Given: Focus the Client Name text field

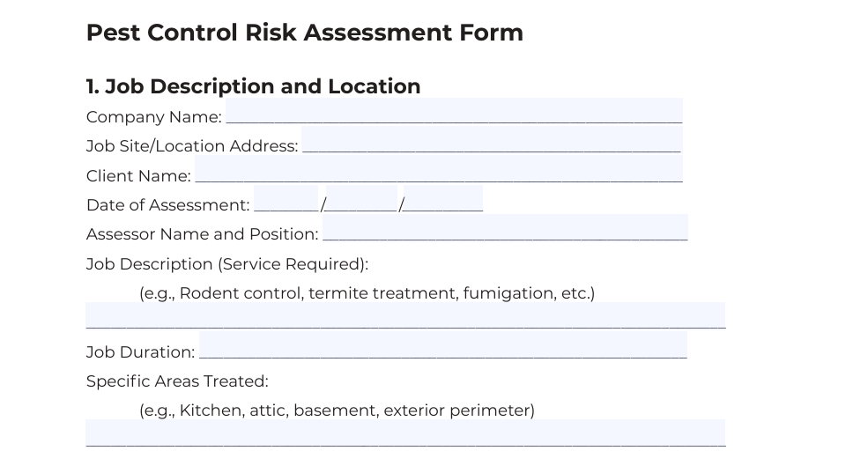Looking at the screenshot, I should [x=439, y=168].
